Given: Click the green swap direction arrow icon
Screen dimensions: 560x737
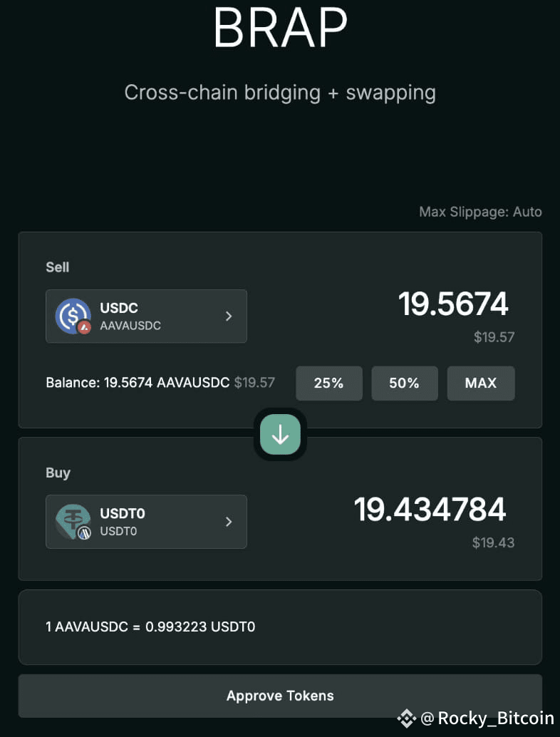Looking at the screenshot, I should tap(280, 434).
